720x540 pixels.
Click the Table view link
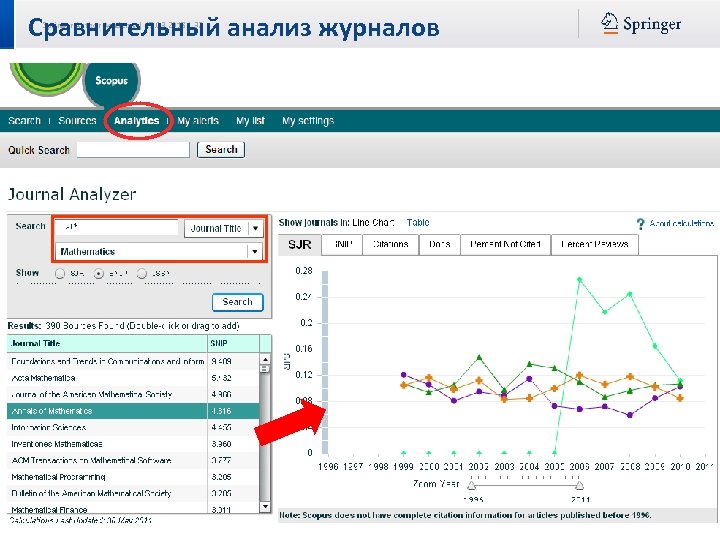pos(418,223)
